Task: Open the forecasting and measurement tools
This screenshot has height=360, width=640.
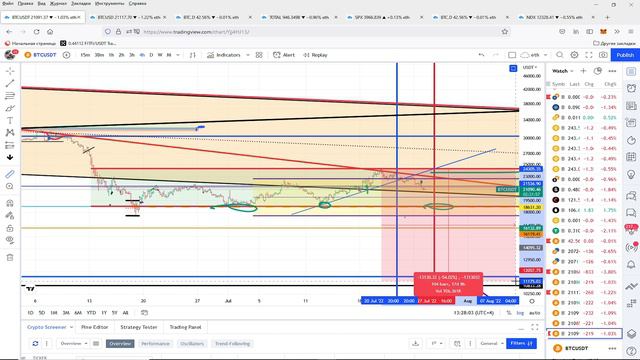Action: [x=10, y=145]
